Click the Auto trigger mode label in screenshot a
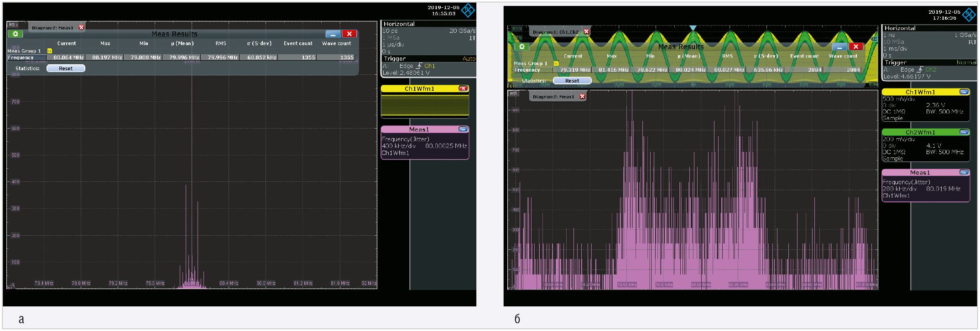 point(469,58)
